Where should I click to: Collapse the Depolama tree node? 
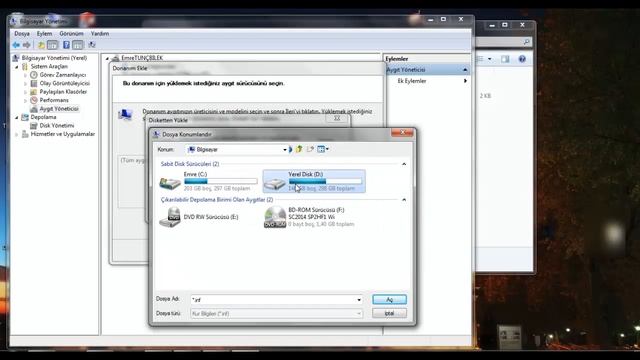(17, 118)
